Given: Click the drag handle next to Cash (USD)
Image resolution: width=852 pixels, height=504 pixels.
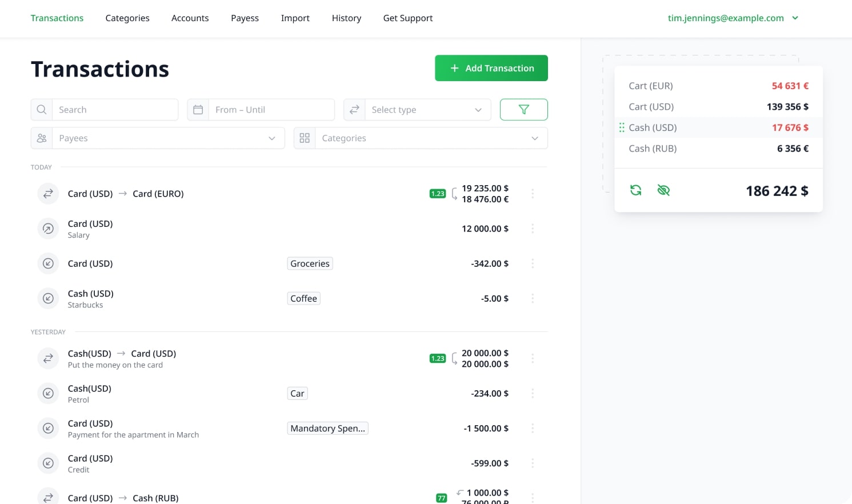Looking at the screenshot, I should (x=622, y=127).
